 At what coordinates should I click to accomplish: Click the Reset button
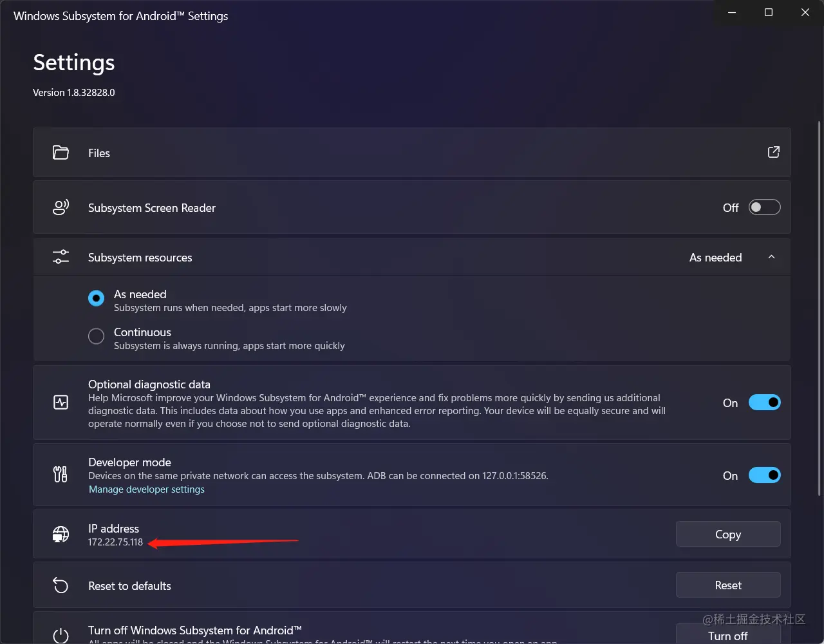(x=728, y=585)
